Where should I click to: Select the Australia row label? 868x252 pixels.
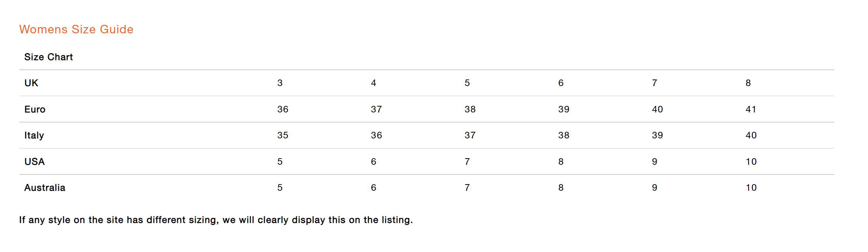[45, 188]
